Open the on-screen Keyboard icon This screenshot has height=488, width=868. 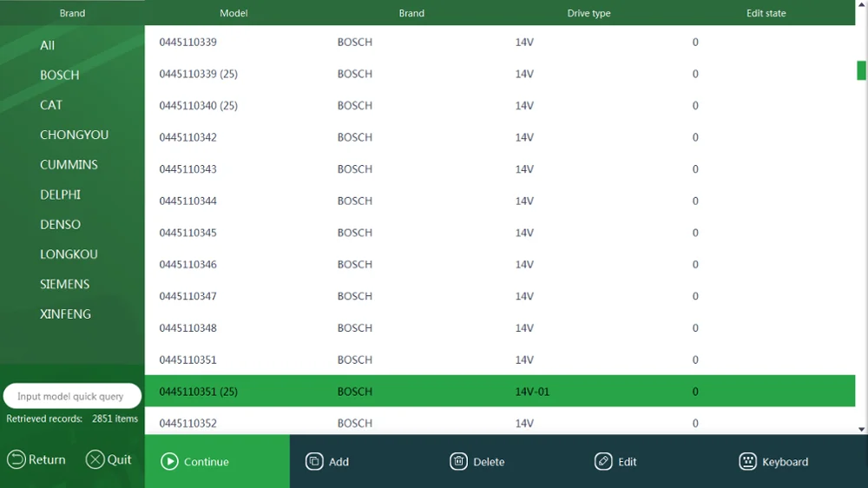tap(747, 461)
